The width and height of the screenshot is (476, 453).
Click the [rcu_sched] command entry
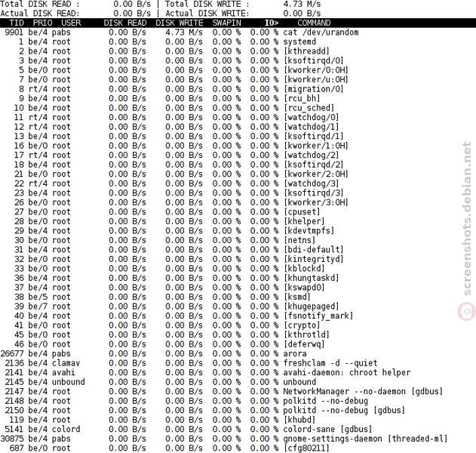[309, 108]
